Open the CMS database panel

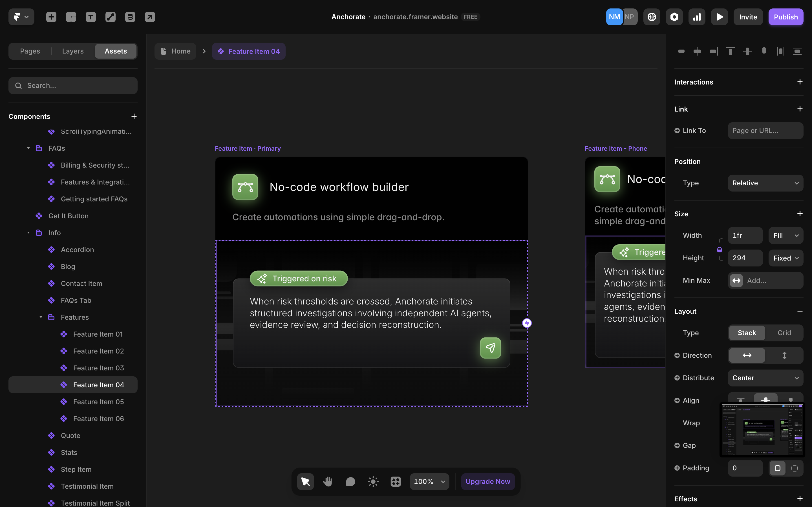pyautogui.click(x=130, y=17)
